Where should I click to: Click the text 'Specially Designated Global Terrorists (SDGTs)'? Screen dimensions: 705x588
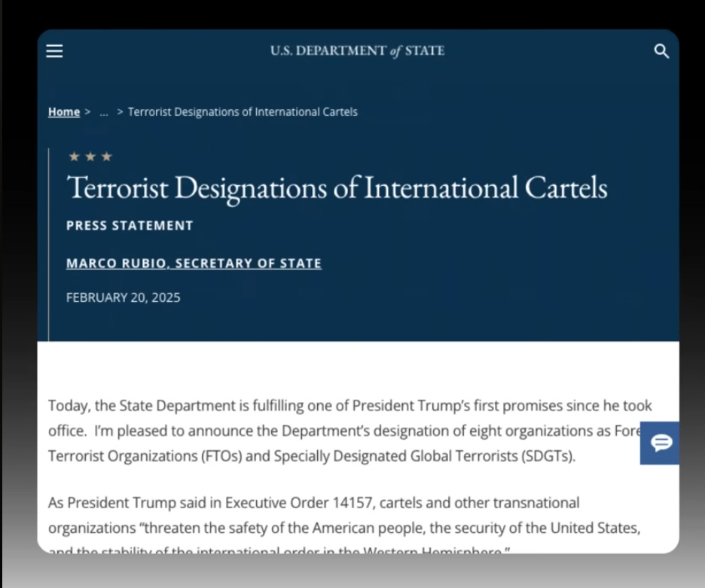pos(423,456)
